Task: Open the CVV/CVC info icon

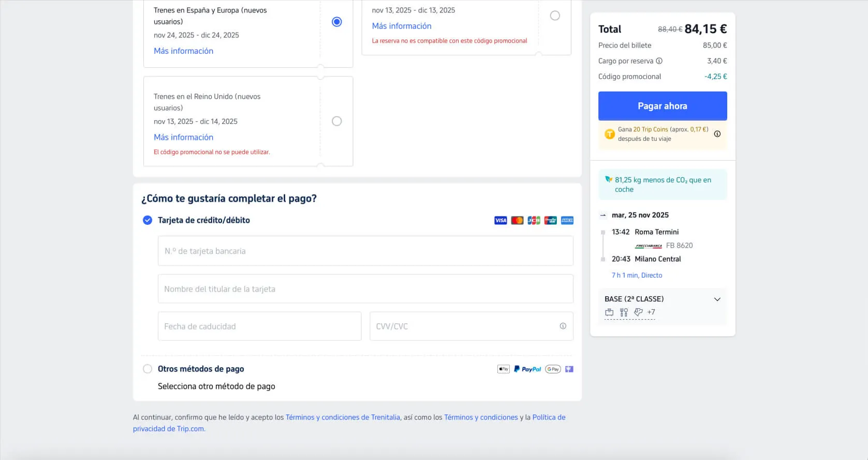Action: 563,326
